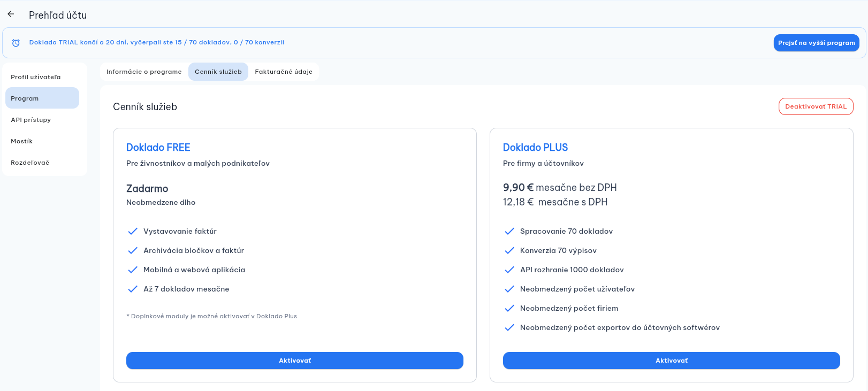Activate the Doklado PLUS plan
Screen dimensions: 868x391
[672, 361]
